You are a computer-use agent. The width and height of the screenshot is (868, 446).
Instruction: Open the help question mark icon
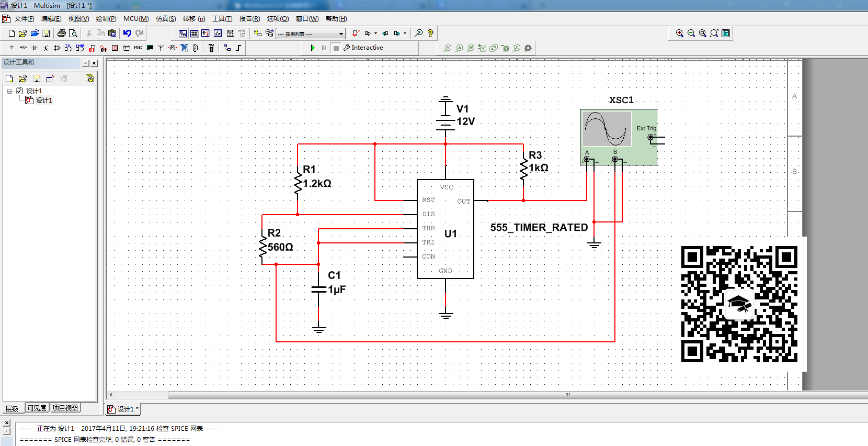[430, 33]
